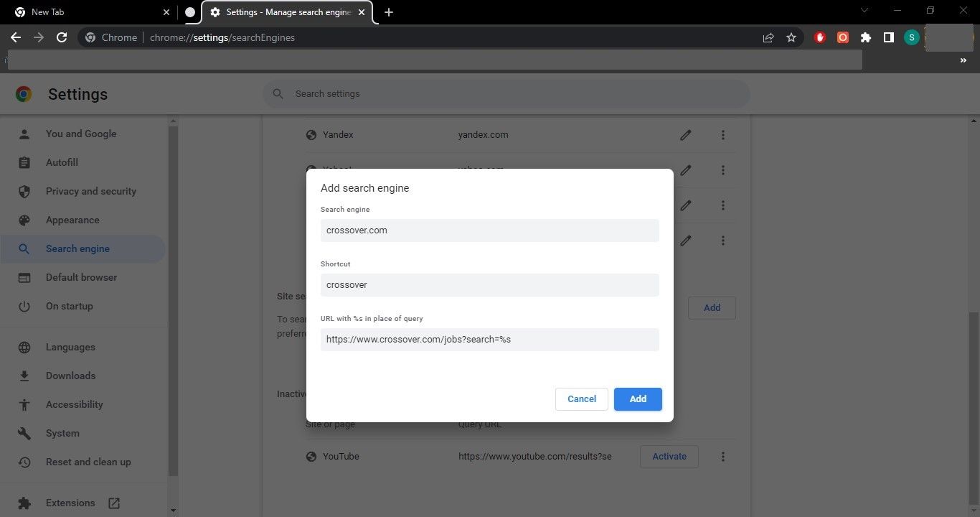Viewport: 980px width, 517px height.
Task: Click the browser forward arrow
Action: click(x=39, y=37)
